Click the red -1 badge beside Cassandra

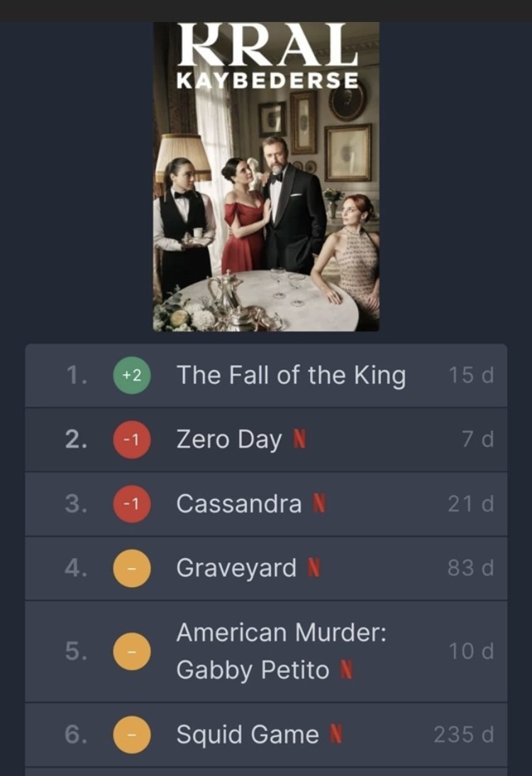[131, 504]
